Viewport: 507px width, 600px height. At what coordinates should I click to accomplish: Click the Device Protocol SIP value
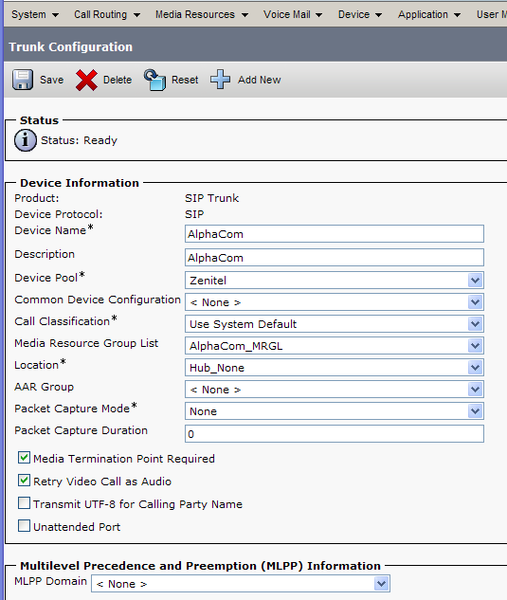(x=194, y=214)
